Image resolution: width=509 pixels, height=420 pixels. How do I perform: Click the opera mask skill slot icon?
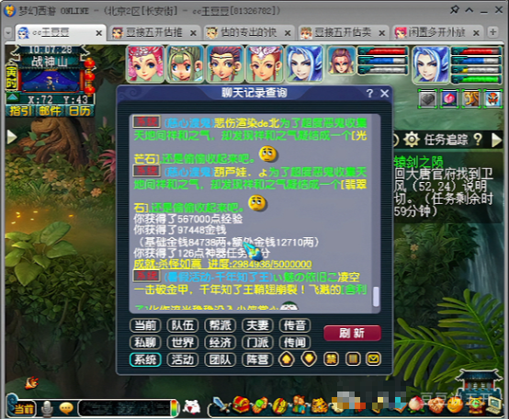pyautogui.click(x=492, y=98)
